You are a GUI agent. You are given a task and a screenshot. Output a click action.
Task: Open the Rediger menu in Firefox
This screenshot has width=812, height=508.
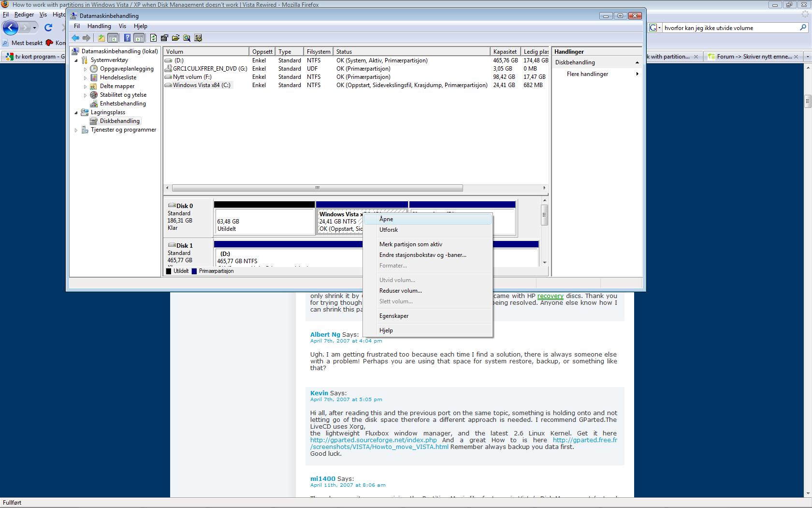click(x=24, y=15)
